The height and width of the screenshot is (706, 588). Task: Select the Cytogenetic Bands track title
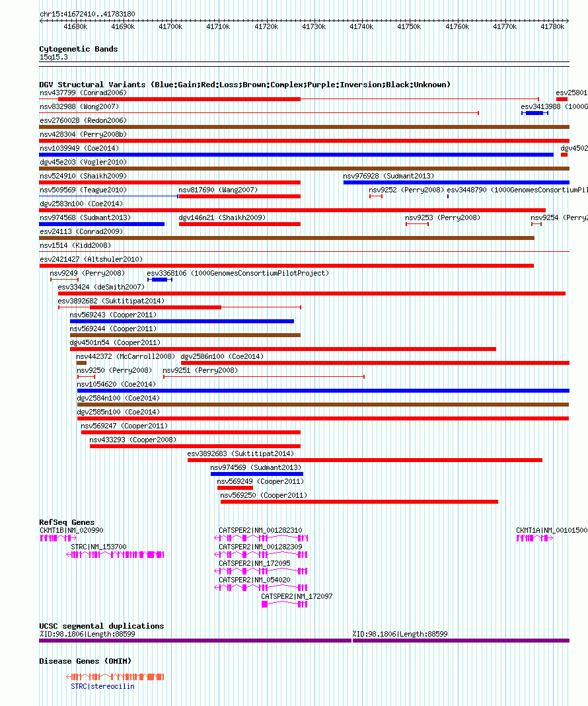[x=78, y=49]
